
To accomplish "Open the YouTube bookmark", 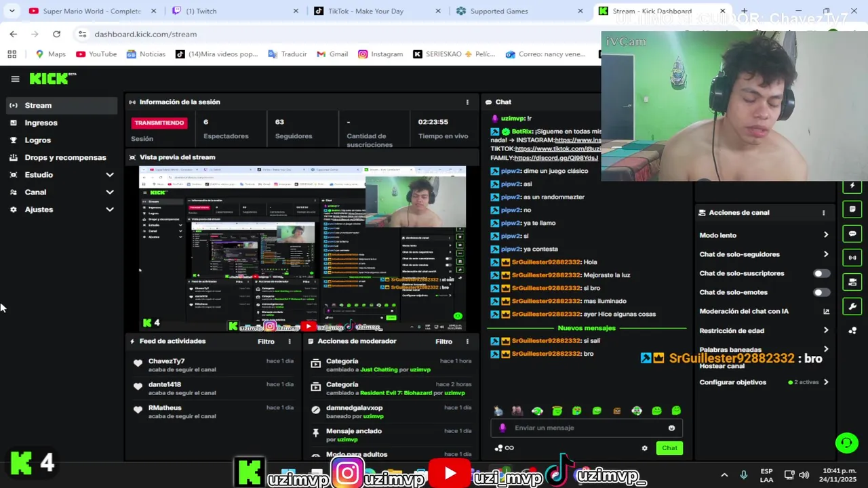I will (96, 54).
